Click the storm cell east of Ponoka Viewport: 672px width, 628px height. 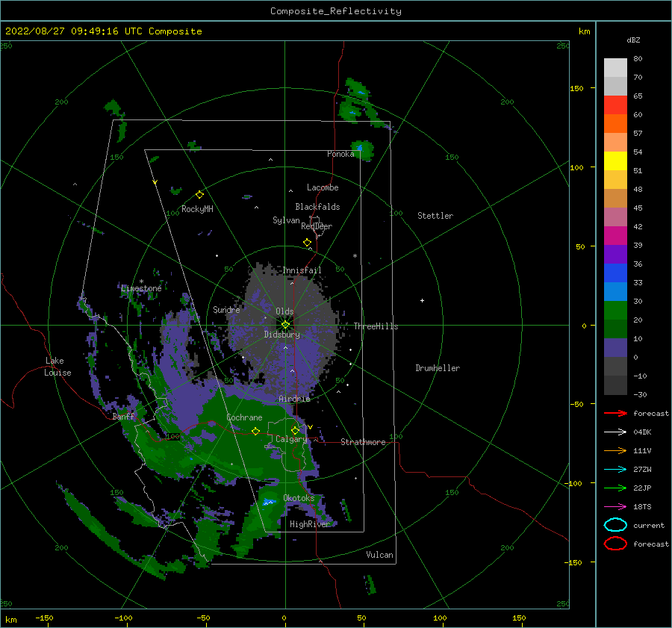coord(363,150)
